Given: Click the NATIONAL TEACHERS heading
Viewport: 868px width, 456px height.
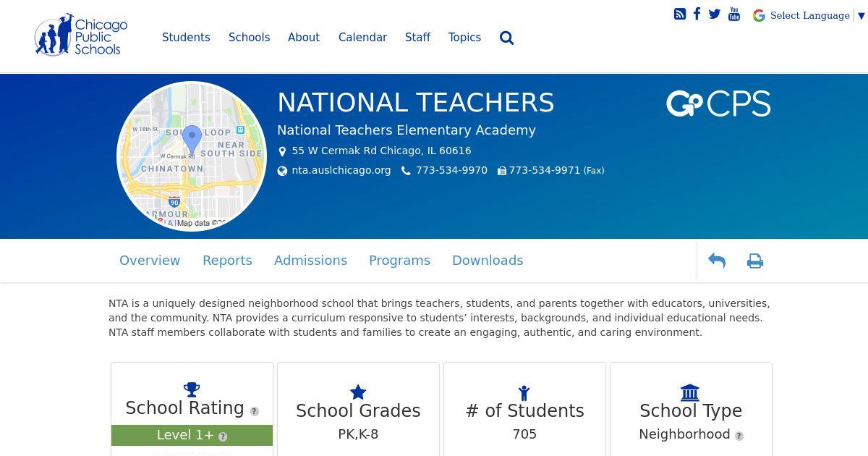Looking at the screenshot, I should pyautogui.click(x=416, y=103).
